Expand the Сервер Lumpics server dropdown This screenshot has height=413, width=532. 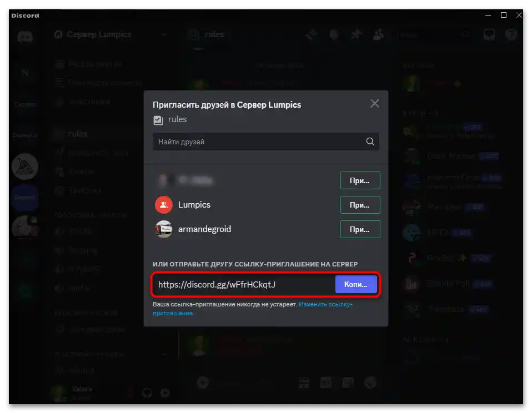click(x=164, y=34)
